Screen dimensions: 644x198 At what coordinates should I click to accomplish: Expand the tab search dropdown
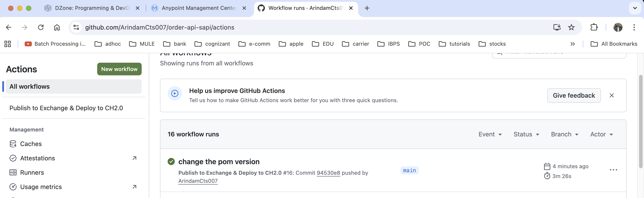coord(635,8)
